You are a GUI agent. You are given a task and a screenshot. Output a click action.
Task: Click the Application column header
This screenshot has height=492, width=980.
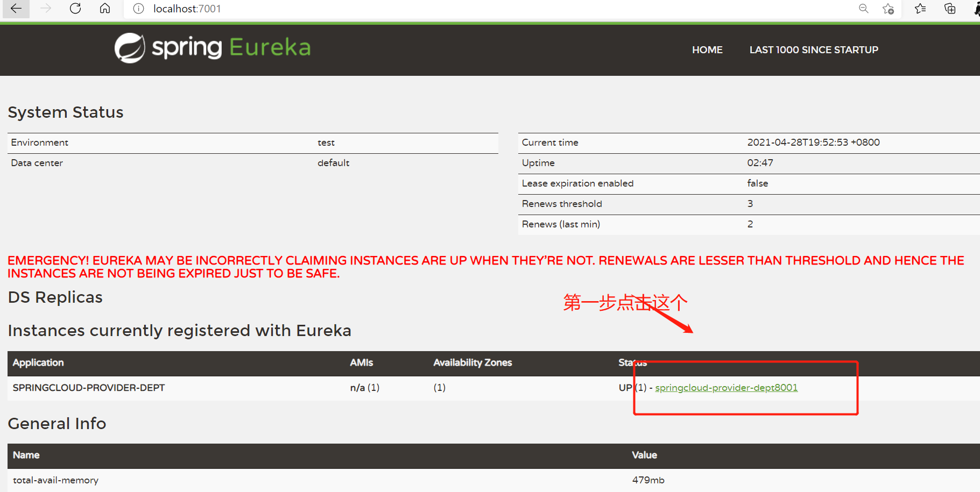click(38, 363)
